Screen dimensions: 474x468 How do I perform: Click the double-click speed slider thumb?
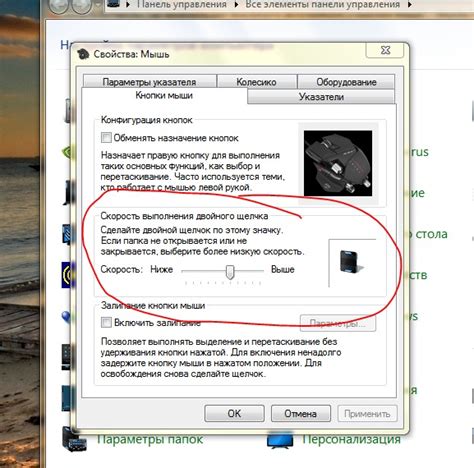(230, 272)
